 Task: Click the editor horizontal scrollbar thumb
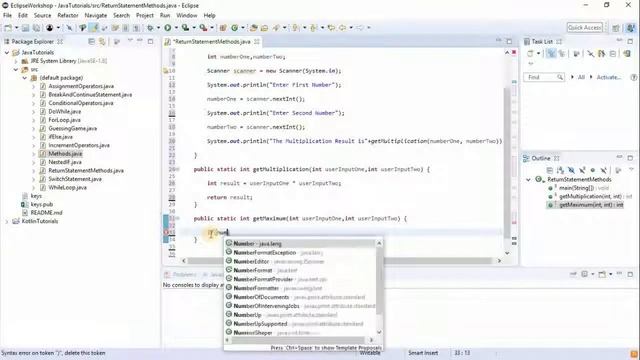pos(340,260)
